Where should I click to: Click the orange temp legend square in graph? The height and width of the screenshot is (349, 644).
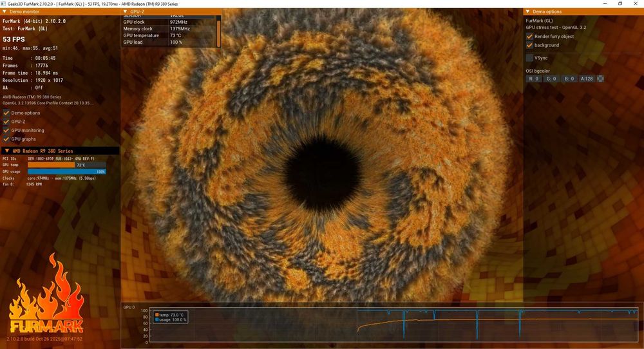157,315
